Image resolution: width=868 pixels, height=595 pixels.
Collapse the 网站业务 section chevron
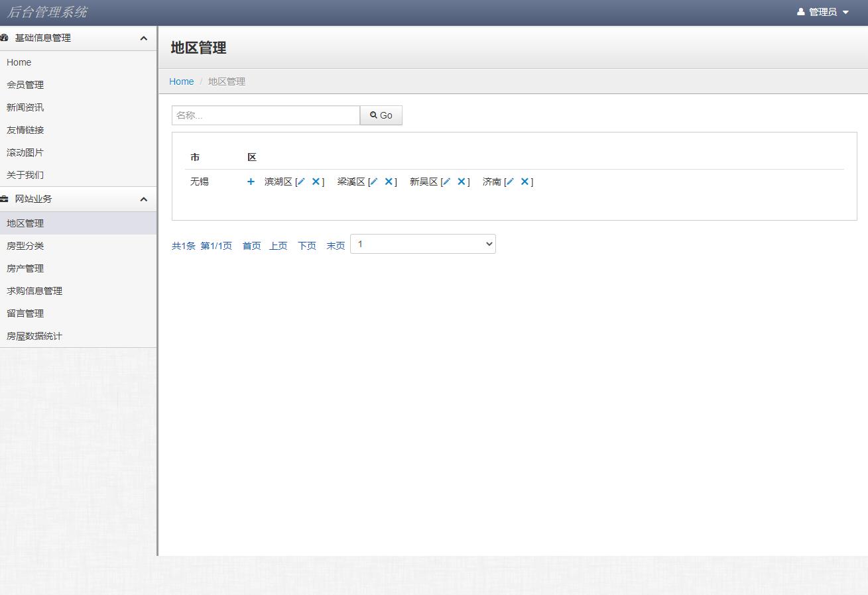(144, 199)
